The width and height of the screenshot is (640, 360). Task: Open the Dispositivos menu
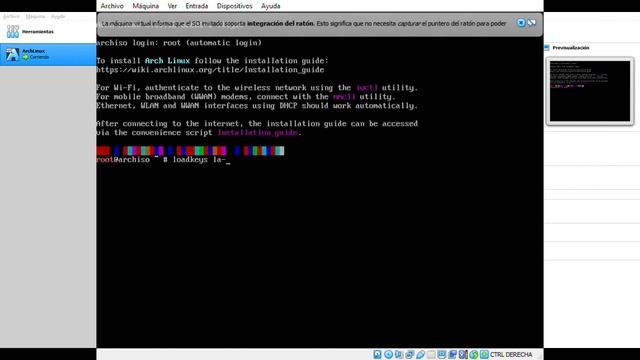(x=234, y=6)
